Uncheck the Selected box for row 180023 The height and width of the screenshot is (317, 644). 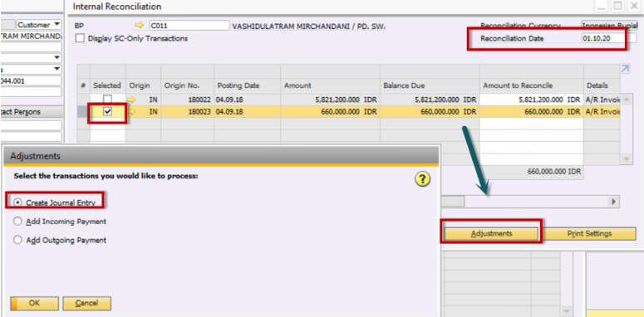[x=107, y=112]
